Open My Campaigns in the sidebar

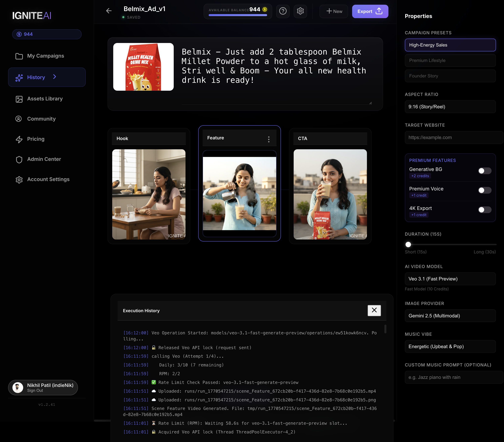pos(45,56)
